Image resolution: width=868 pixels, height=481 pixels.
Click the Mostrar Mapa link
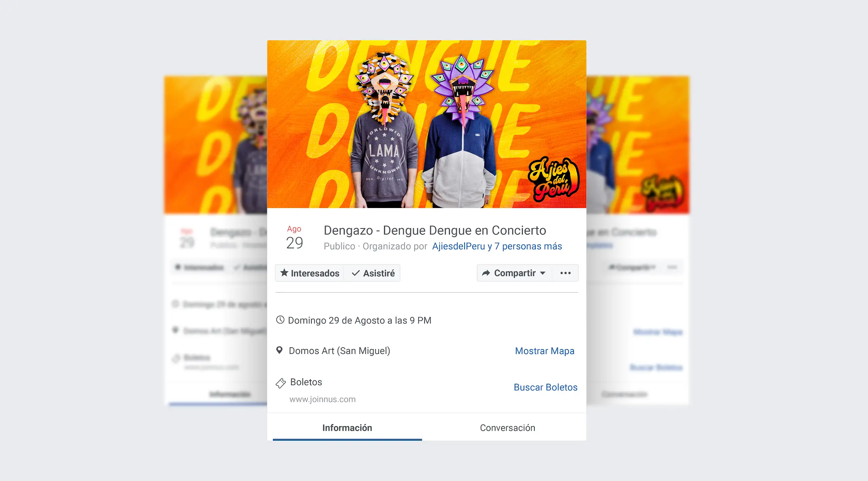(x=544, y=351)
